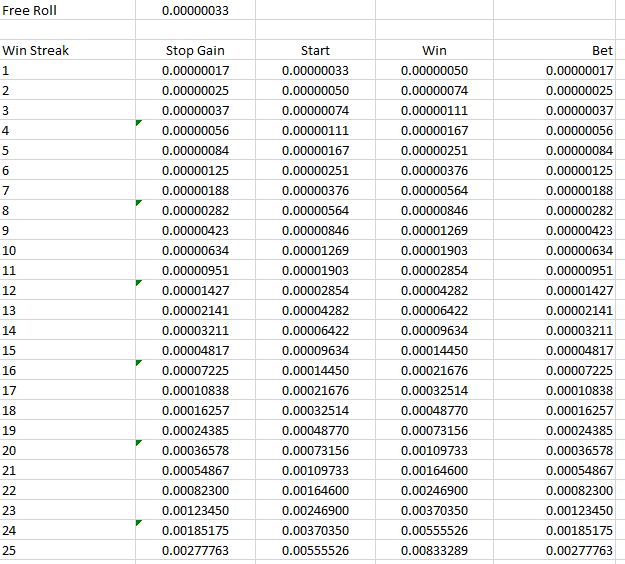The height and width of the screenshot is (564, 625).
Task: Select Stop Gain cell 0.00001427 in row 12
Action: click(x=195, y=290)
